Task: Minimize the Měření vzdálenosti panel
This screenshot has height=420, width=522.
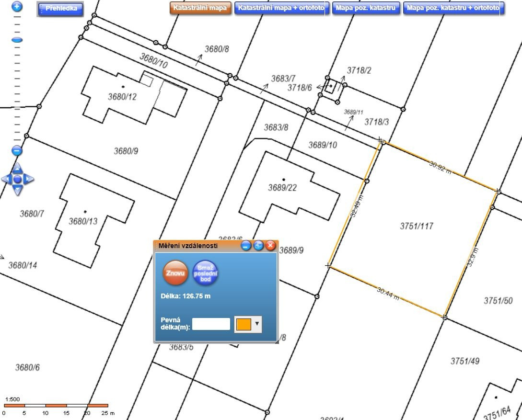Action: pyautogui.click(x=246, y=246)
